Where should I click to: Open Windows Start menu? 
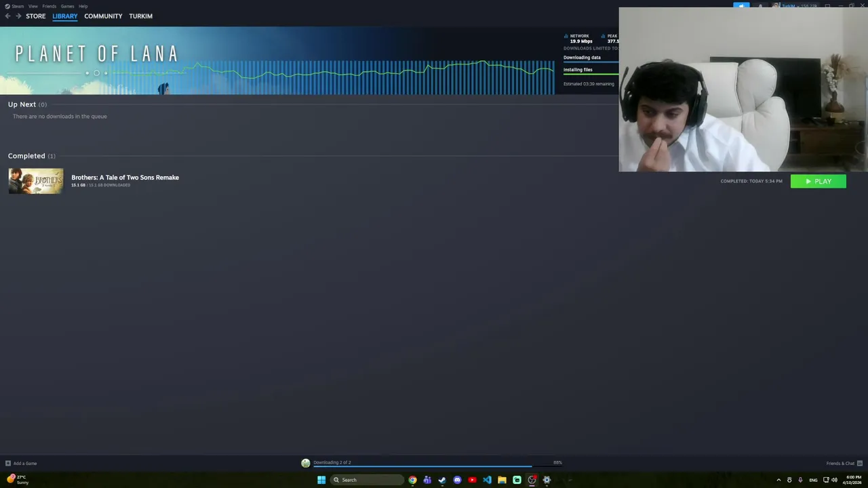click(x=321, y=480)
